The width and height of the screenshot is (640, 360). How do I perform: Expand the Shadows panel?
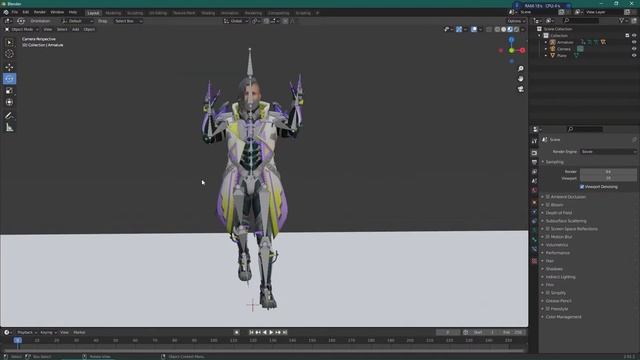click(554, 269)
